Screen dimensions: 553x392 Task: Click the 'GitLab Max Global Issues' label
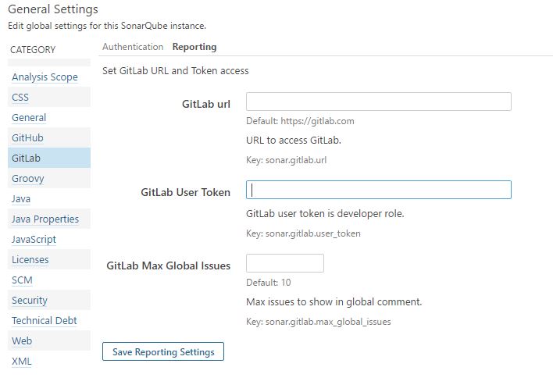(x=169, y=265)
